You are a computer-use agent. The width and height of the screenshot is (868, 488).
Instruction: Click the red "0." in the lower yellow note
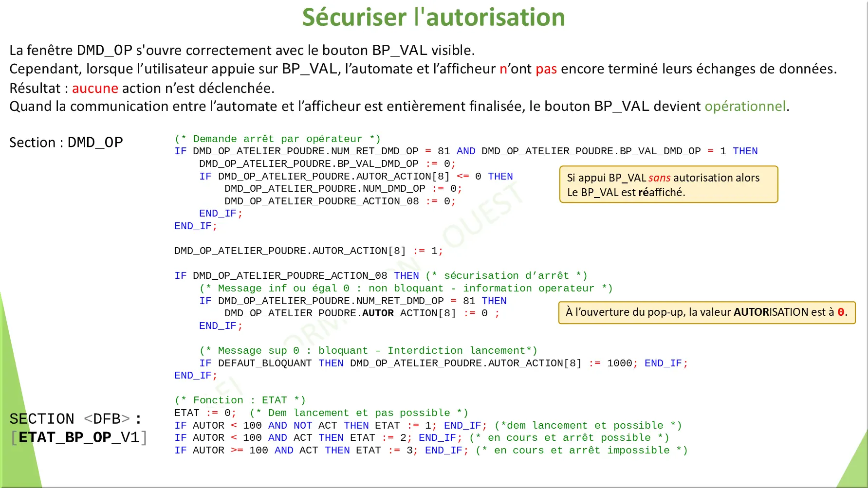click(842, 312)
